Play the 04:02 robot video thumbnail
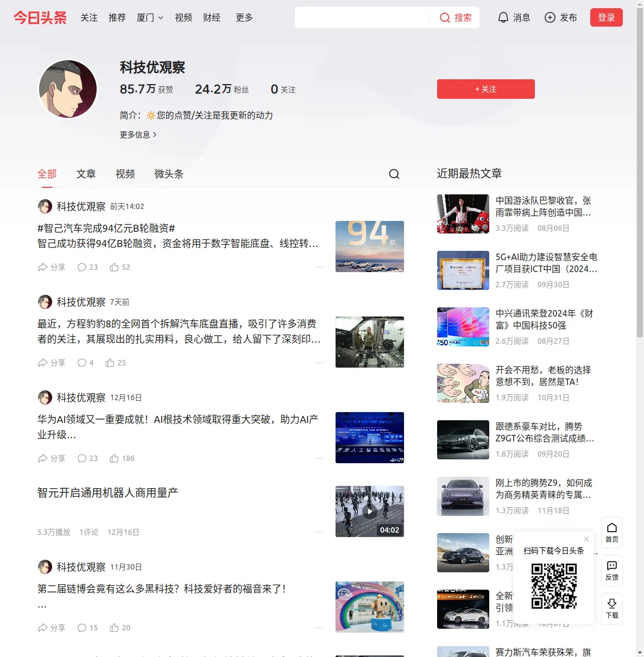This screenshot has width=644, height=657. (370, 511)
